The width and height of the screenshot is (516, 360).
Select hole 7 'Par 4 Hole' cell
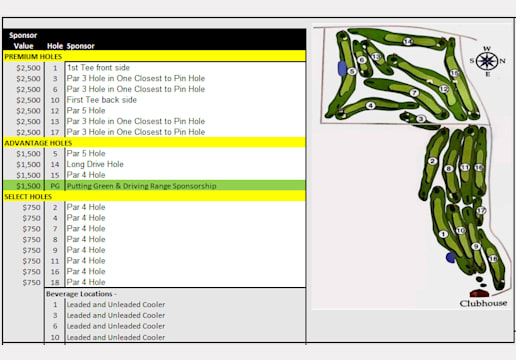[x=185, y=229]
